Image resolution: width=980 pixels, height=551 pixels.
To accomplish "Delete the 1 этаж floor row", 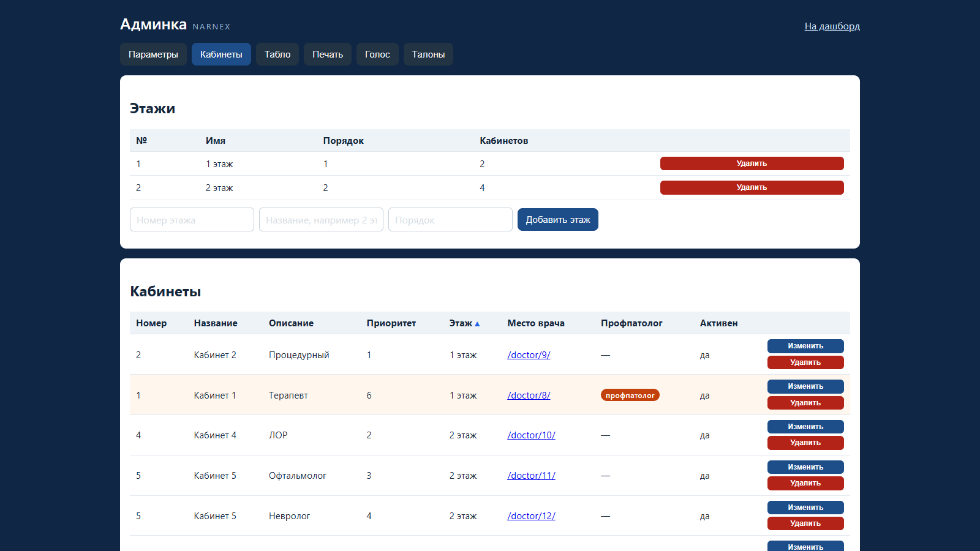I will pyautogui.click(x=752, y=163).
